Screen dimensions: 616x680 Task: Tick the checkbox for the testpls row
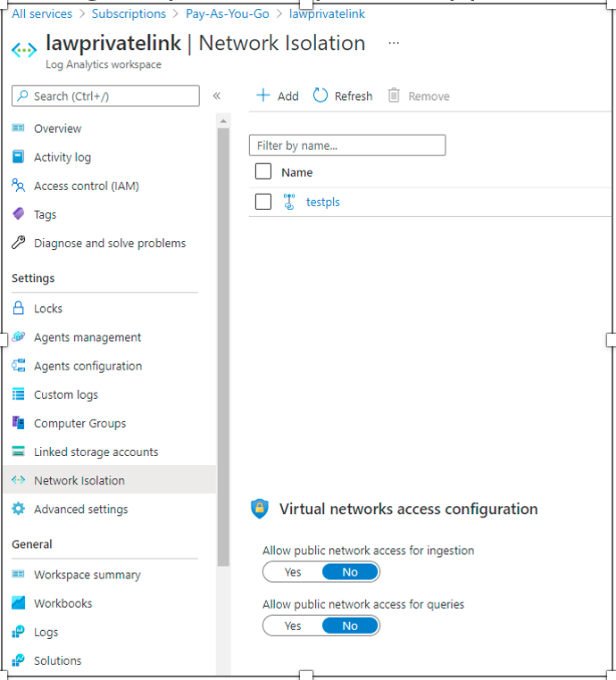pos(263,202)
